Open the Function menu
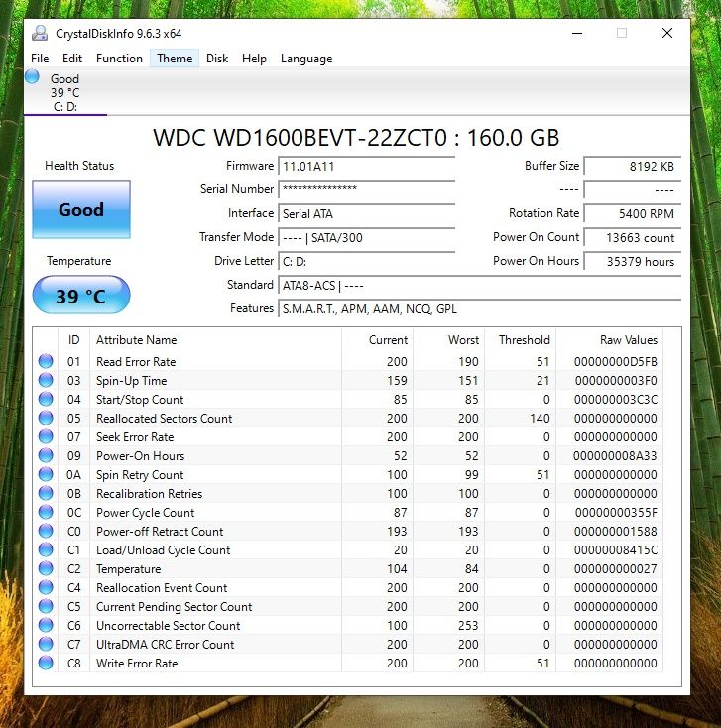Image resolution: width=721 pixels, height=728 pixels. 119,59
